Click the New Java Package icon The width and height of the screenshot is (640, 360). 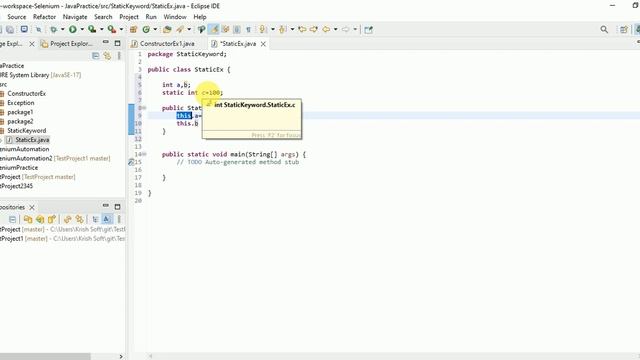point(133,29)
